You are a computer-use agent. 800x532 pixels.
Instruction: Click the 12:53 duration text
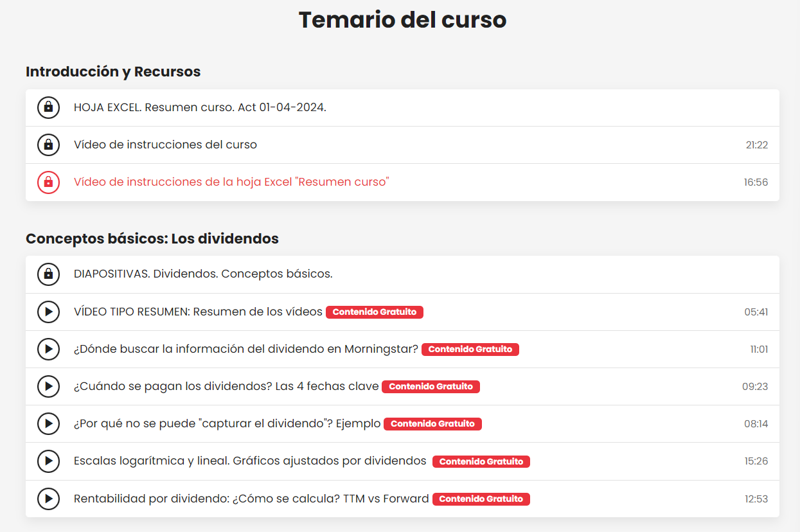pyautogui.click(x=756, y=499)
